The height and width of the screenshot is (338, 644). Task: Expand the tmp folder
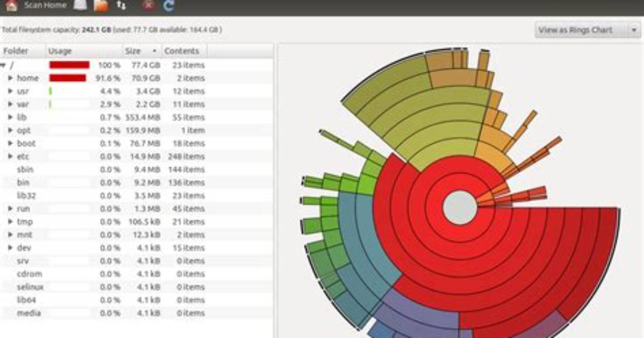10,222
